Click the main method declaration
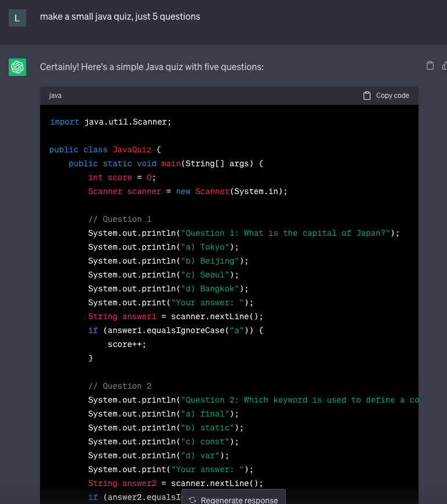The width and height of the screenshot is (447, 504). [166, 163]
